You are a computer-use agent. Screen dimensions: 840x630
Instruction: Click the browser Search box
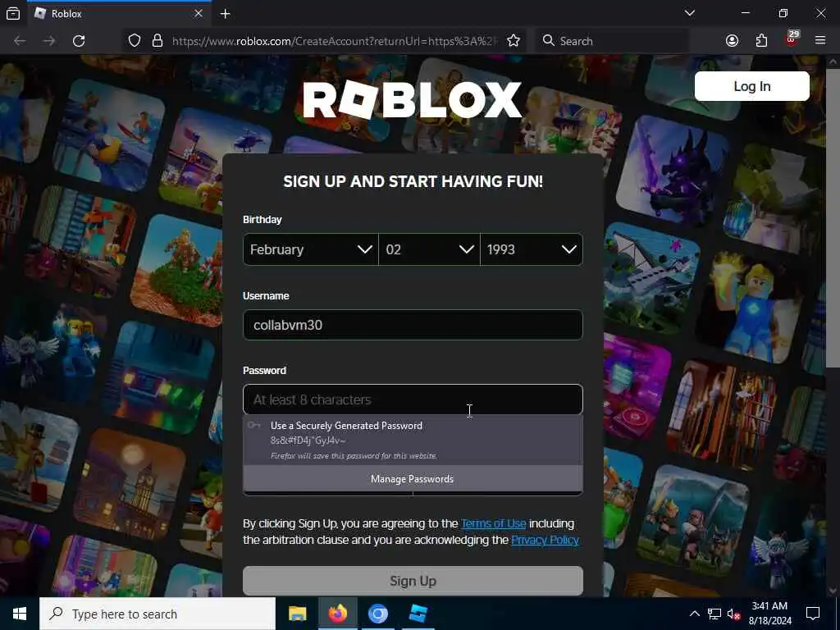pos(612,41)
